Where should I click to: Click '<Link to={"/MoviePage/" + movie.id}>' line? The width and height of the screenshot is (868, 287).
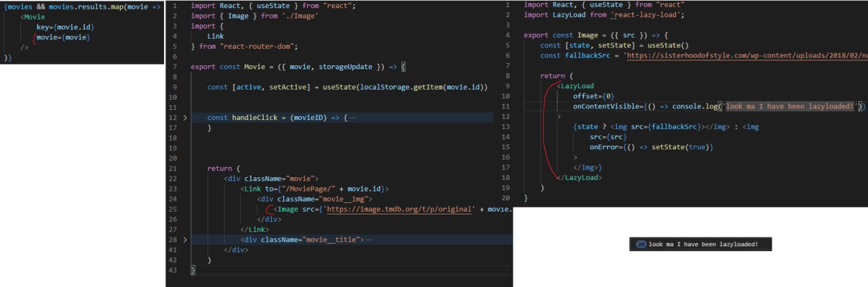(315, 189)
